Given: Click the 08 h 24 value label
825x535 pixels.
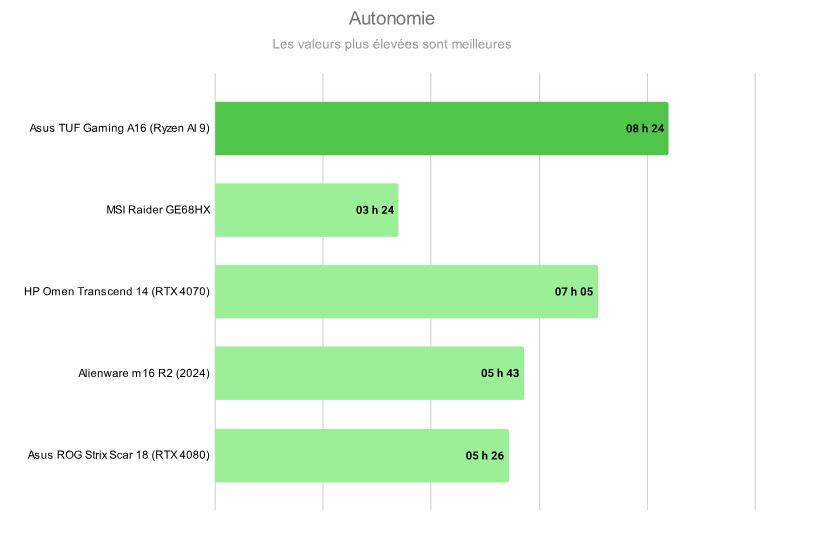Looking at the screenshot, I should pos(645,128).
